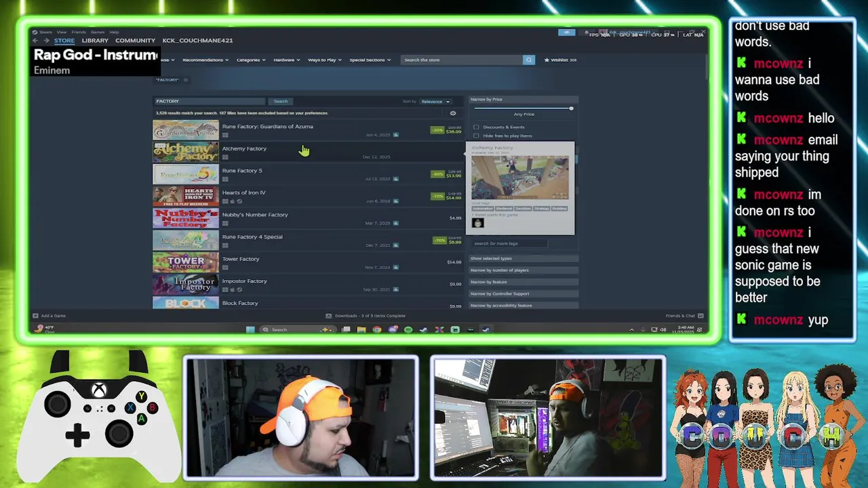
Task: Open the Downloads status icon
Action: 329,316
